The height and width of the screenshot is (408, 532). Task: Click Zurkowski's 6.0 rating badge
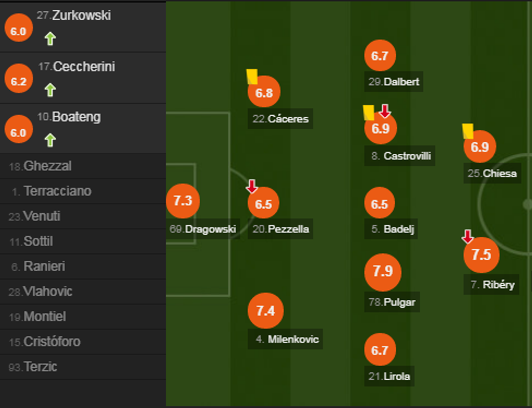(18, 31)
